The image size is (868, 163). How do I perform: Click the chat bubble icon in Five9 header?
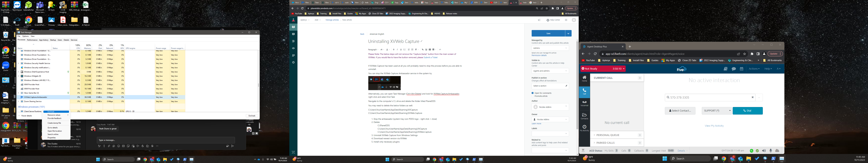coord(734,69)
